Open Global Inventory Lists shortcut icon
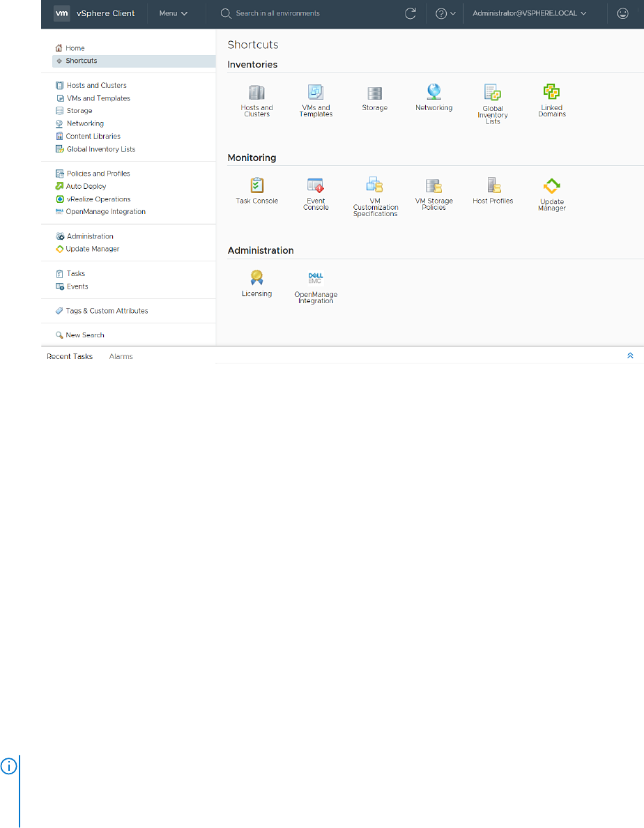644x828 pixels. [493, 93]
